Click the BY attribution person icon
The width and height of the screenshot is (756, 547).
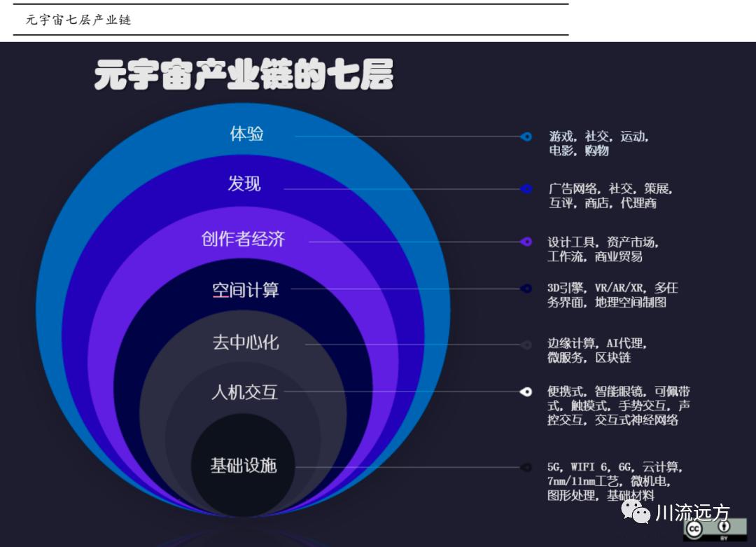(723, 526)
